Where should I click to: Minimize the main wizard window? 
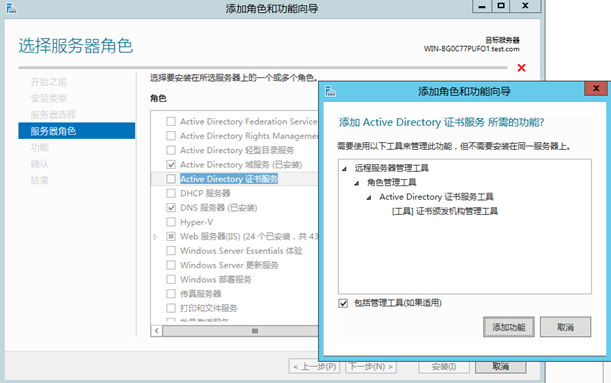click(482, 6)
